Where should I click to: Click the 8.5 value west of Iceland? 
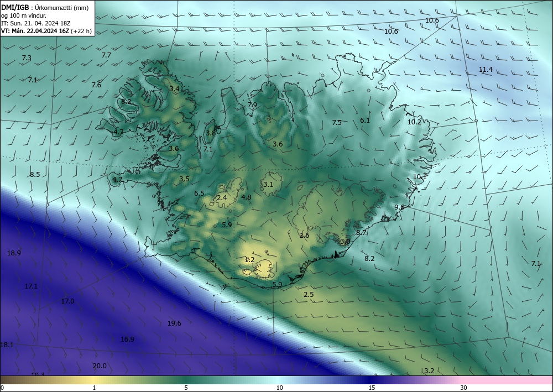tap(34, 175)
